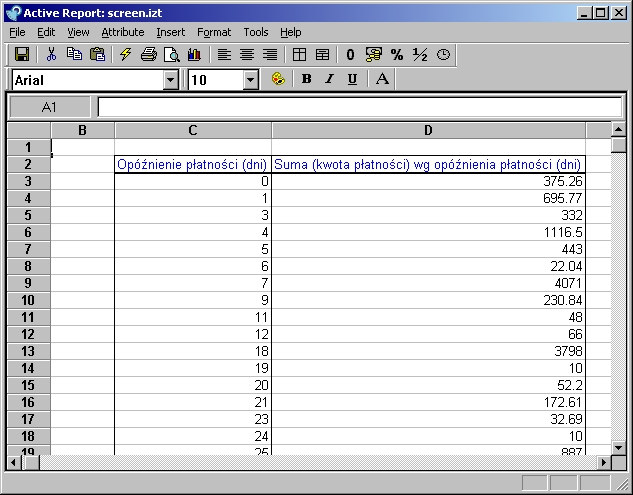This screenshot has height=495, width=633.
Task: Toggle bold formatting
Action: (x=306, y=79)
